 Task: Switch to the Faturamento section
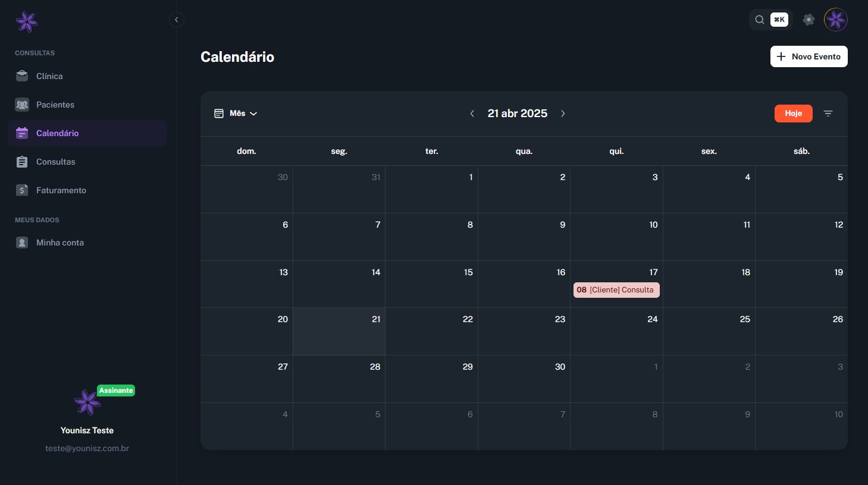(x=61, y=190)
